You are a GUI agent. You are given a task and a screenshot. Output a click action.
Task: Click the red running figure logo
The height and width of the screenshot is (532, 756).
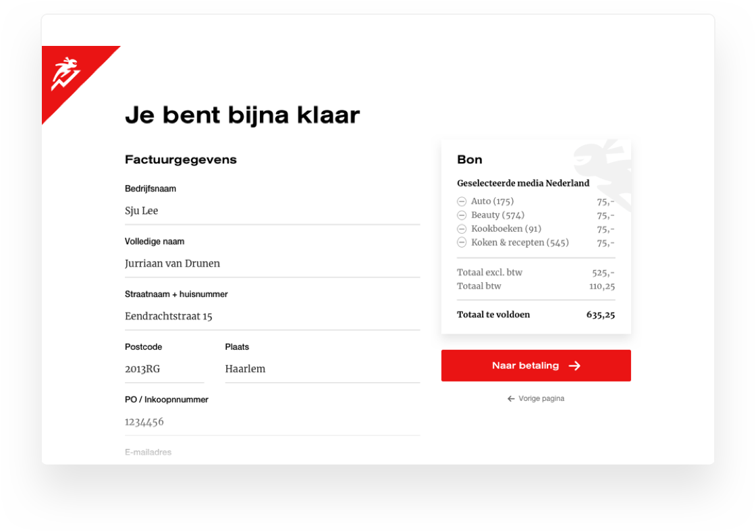pos(65,74)
